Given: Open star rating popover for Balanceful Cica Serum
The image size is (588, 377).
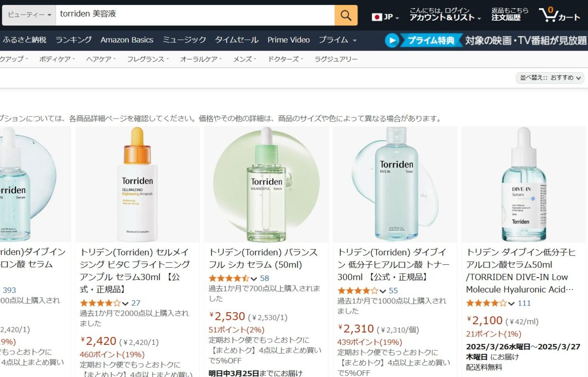Looking at the screenshot, I should pyautogui.click(x=233, y=278).
